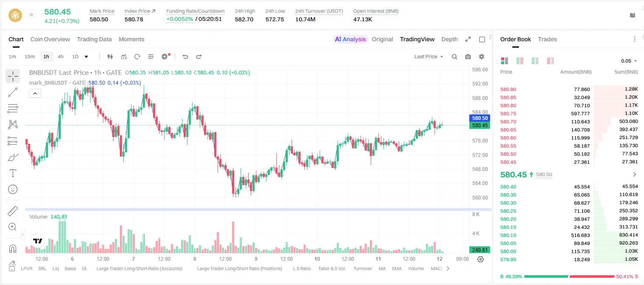The height and width of the screenshot is (285, 644).
Task: Change order book grouping 0.05 dropdown
Action: coord(629,61)
